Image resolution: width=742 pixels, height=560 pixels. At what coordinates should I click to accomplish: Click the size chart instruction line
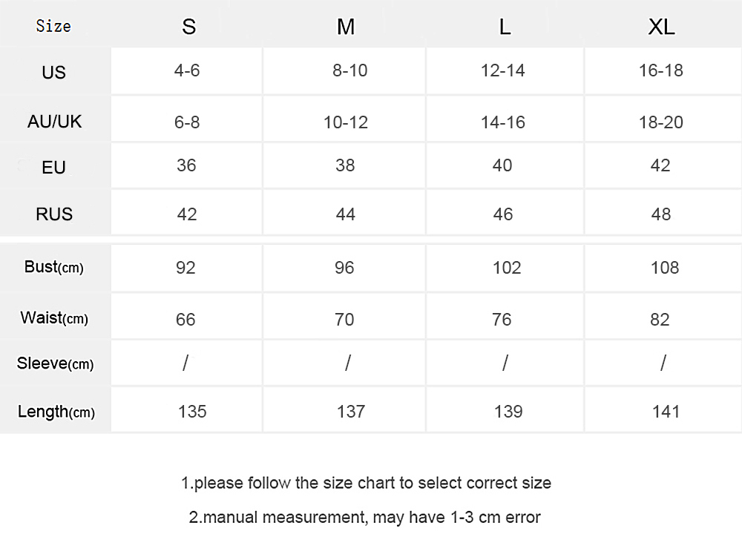[x=367, y=483]
